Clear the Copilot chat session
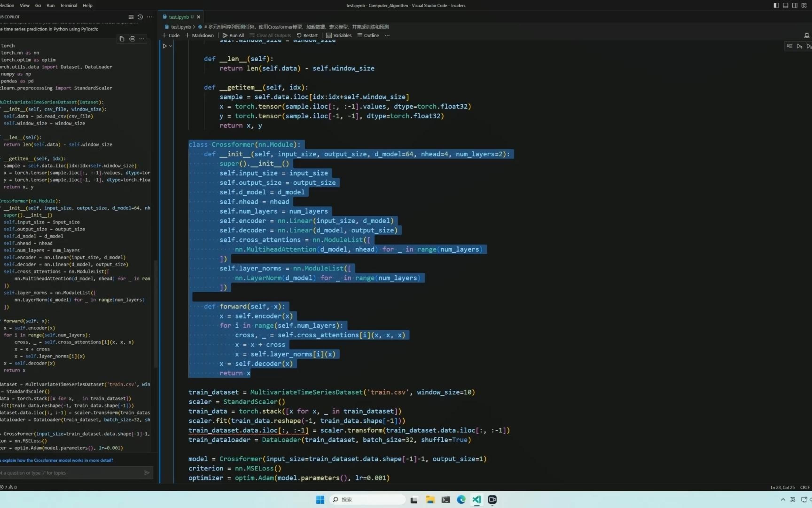Image resolution: width=812 pixels, height=508 pixels. pyautogui.click(x=131, y=17)
